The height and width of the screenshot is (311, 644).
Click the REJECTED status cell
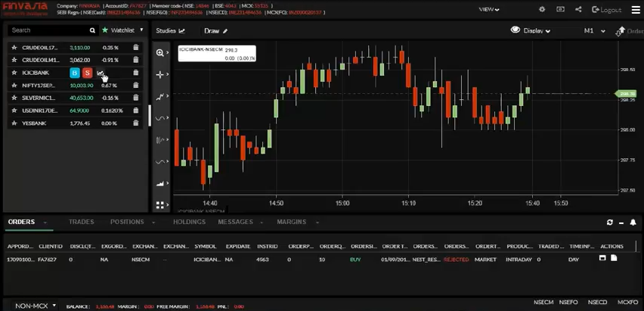click(456, 260)
